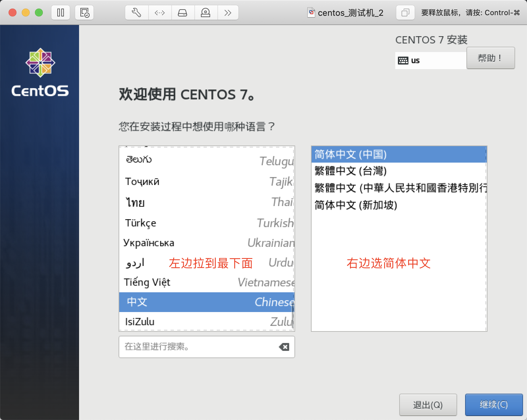Viewport: 527px width, 420px height.
Task: Select Türkçe Turkish language row
Action: point(207,223)
